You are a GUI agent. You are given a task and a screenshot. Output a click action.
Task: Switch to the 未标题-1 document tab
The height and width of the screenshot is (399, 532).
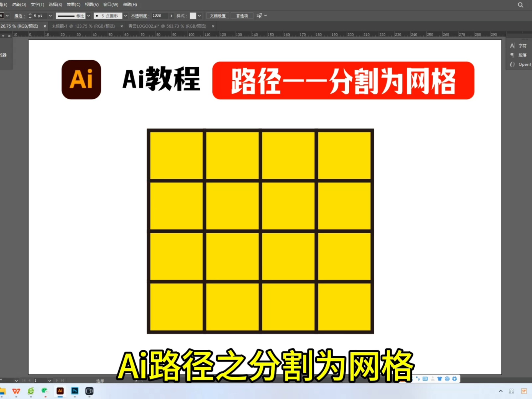[83, 26]
